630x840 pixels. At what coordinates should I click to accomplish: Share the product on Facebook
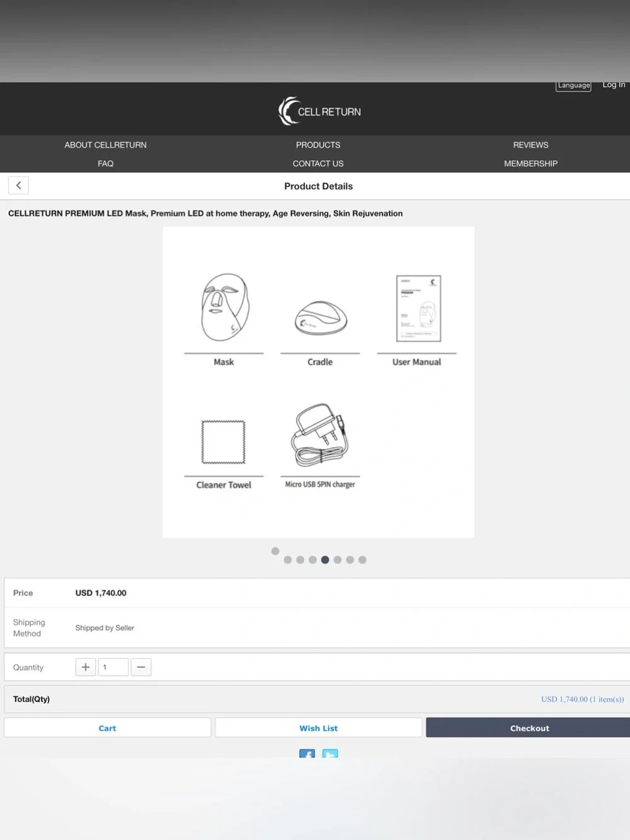click(x=307, y=754)
